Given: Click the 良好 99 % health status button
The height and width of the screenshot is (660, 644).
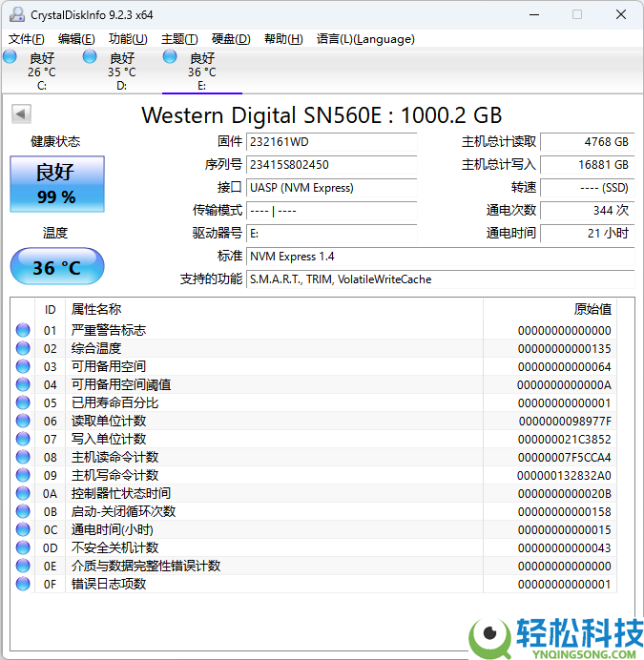Looking at the screenshot, I should click(x=57, y=184).
